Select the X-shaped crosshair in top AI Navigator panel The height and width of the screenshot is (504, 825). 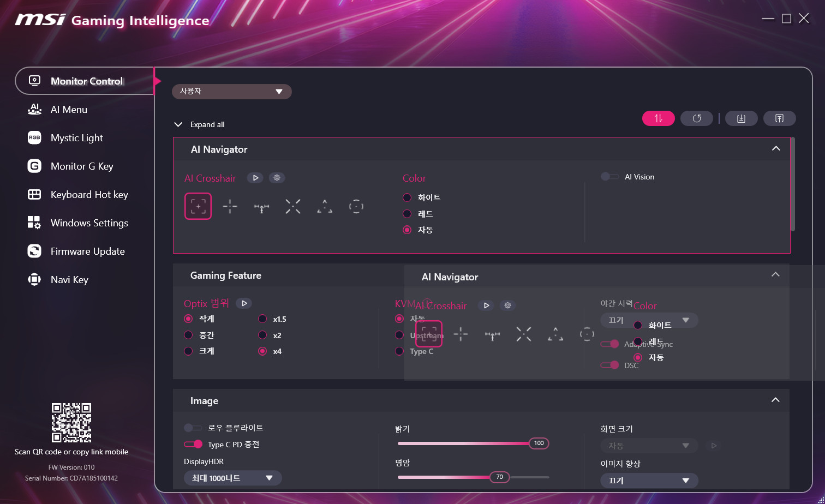coord(293,206)
